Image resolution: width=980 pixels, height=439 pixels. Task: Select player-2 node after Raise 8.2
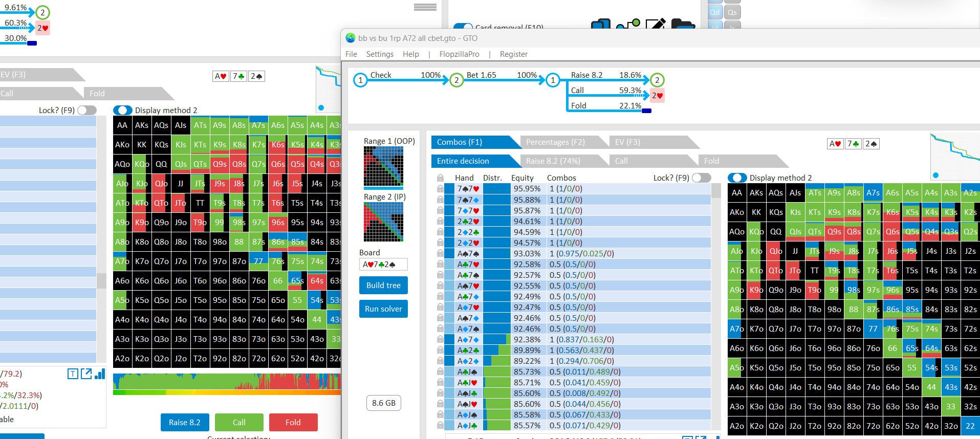point(657,80)
